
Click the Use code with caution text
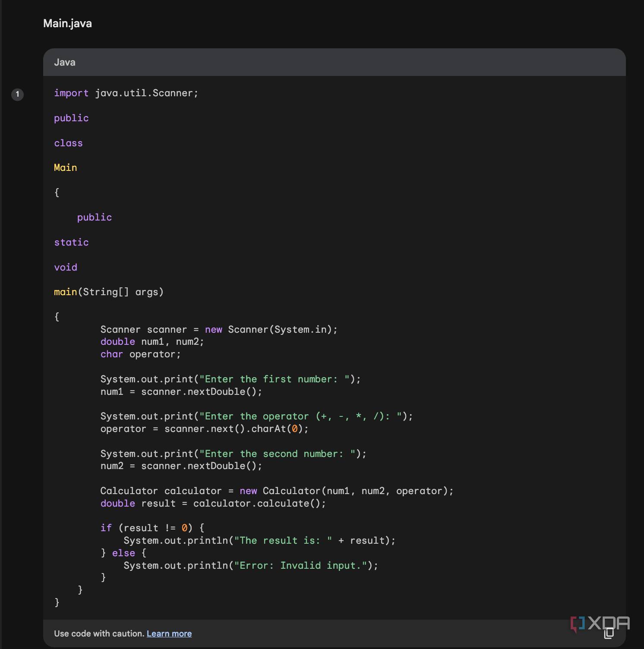(x=99, y=633)
